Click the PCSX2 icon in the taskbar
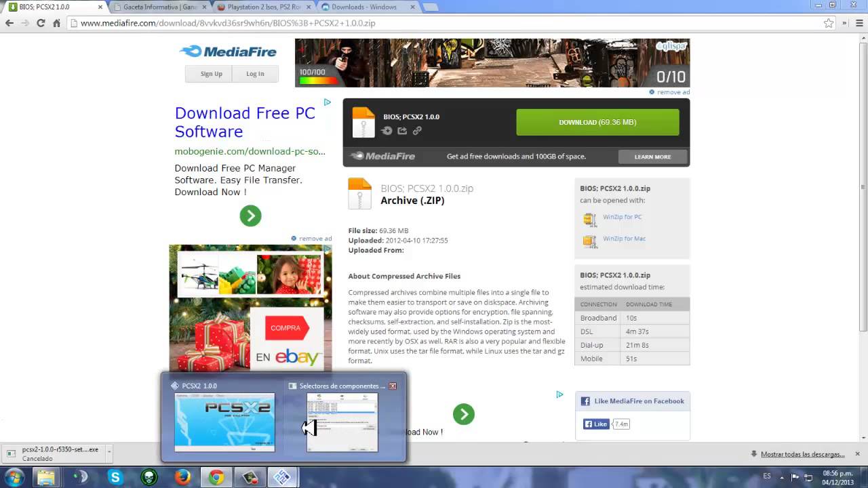 (x=283, y=478)
